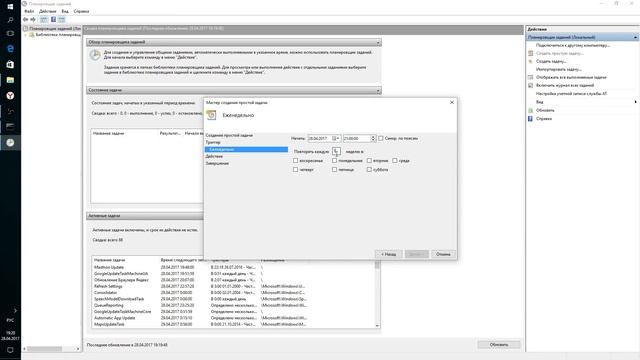640x360 pixels.
Task: Select 'GoogleUpdateTaskMachineUA' task row
Action: (233, 273)
